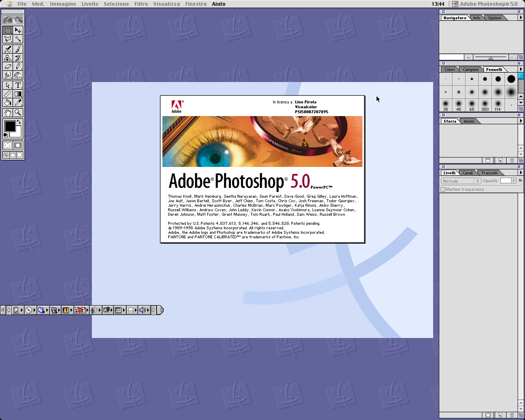525x420 pixels.
Task: Switch to the Azioni tab
Action: coord(469,121)
